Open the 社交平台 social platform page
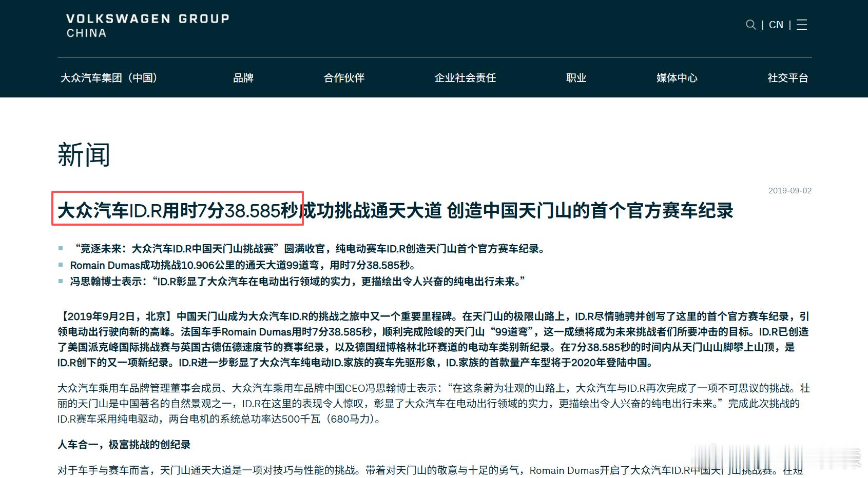Viewport: 868px width, 478px height. 787,78
